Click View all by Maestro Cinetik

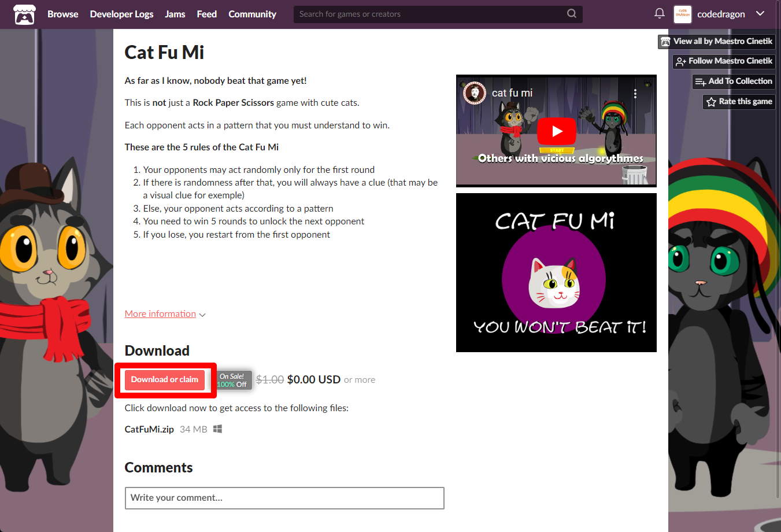716,42
